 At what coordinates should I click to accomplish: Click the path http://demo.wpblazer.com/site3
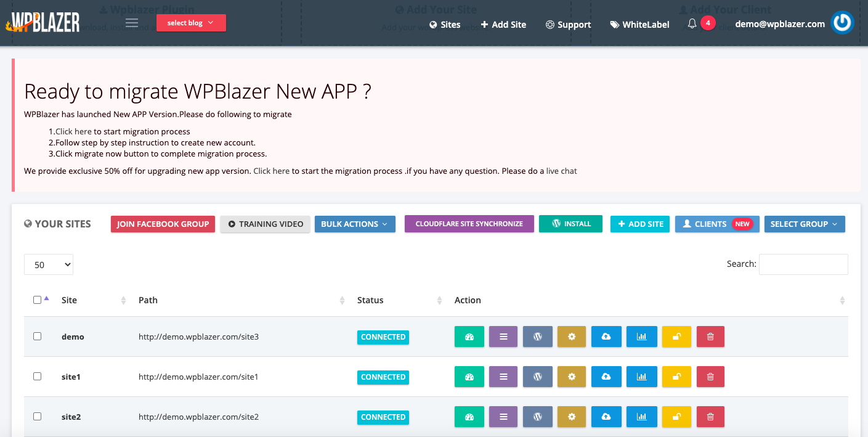198,337
